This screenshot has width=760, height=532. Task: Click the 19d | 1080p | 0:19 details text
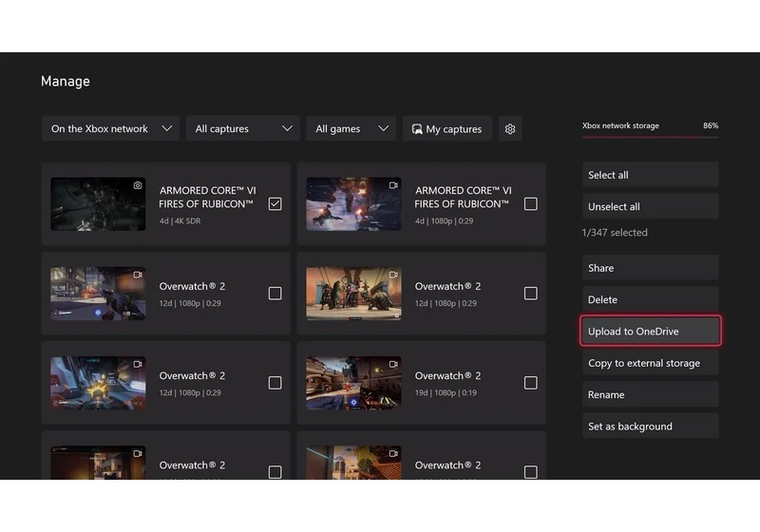[x=446, y=393]
